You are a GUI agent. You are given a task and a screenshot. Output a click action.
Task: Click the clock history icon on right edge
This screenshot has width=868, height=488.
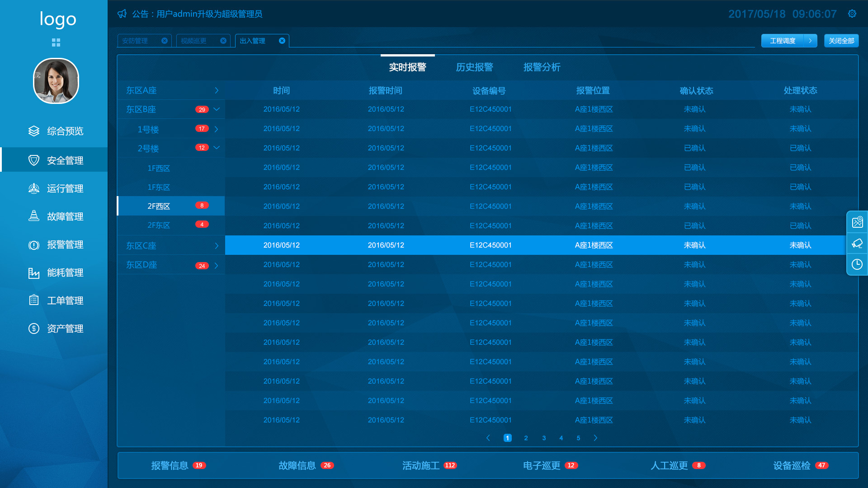pyautogui.click(x=858, y=264)
